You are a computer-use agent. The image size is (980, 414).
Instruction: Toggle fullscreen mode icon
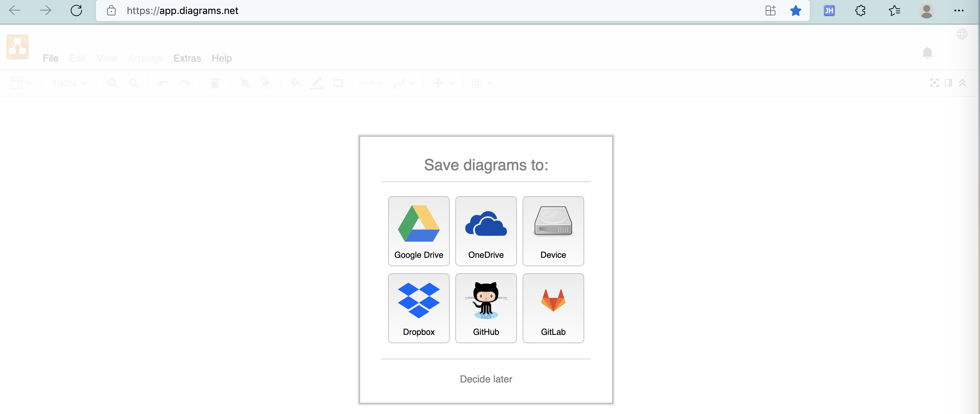[x=934, y=83]
